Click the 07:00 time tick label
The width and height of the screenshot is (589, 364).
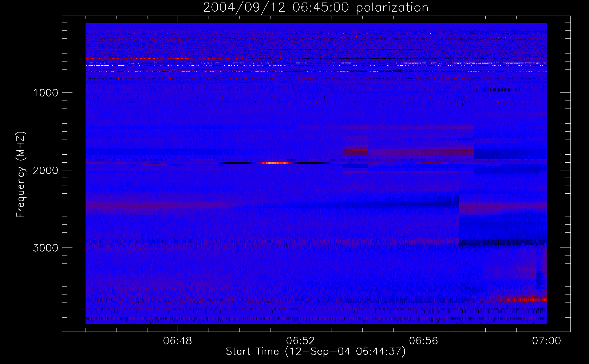(x=546, y=341)
